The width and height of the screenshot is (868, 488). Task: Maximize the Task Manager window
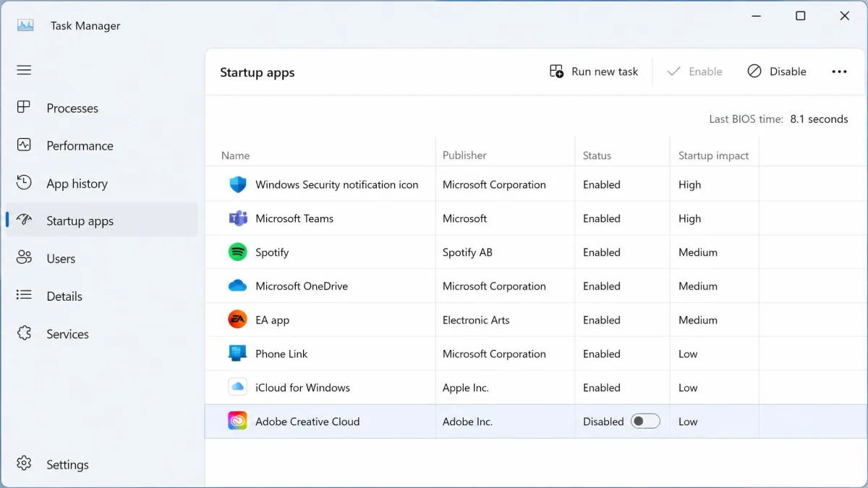click(x=801, y=16)
